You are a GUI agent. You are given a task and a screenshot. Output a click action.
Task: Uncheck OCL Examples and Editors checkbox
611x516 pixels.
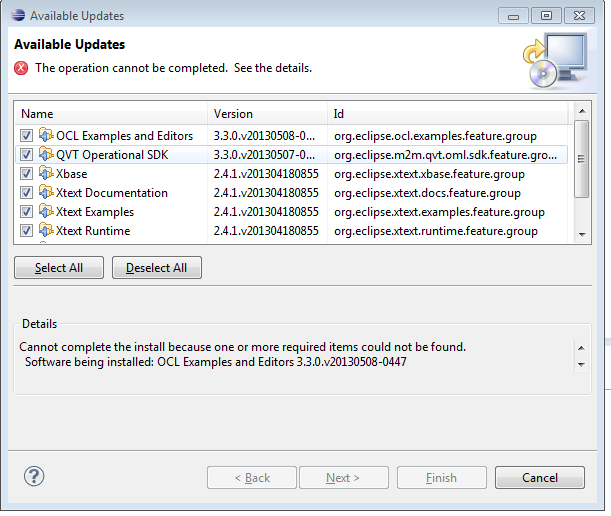click(26, 136)
